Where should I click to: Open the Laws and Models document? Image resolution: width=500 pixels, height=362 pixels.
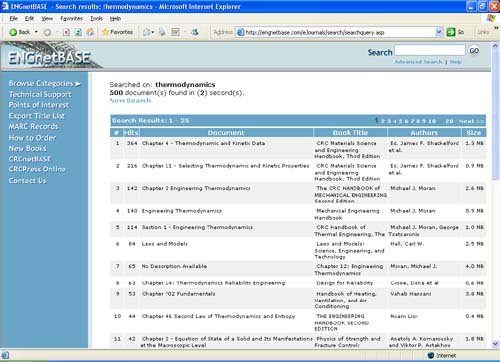pyautogui.click(x=165, y=244)
